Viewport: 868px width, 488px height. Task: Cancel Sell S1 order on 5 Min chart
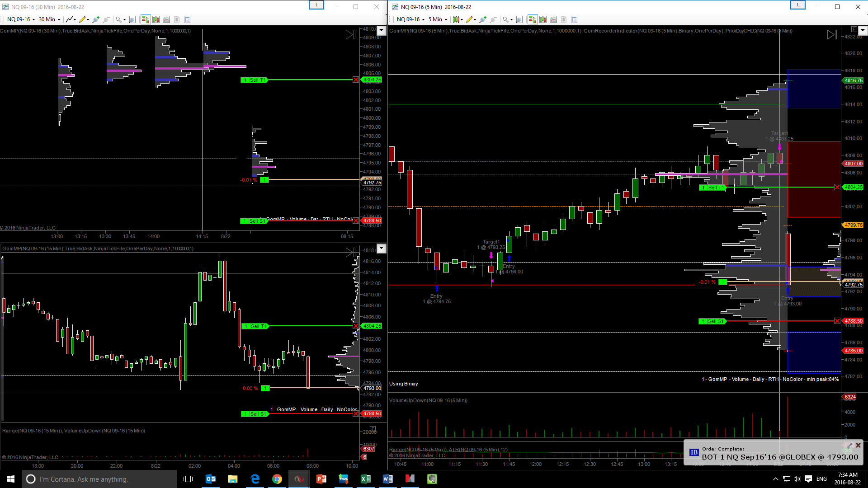[837, 321]
